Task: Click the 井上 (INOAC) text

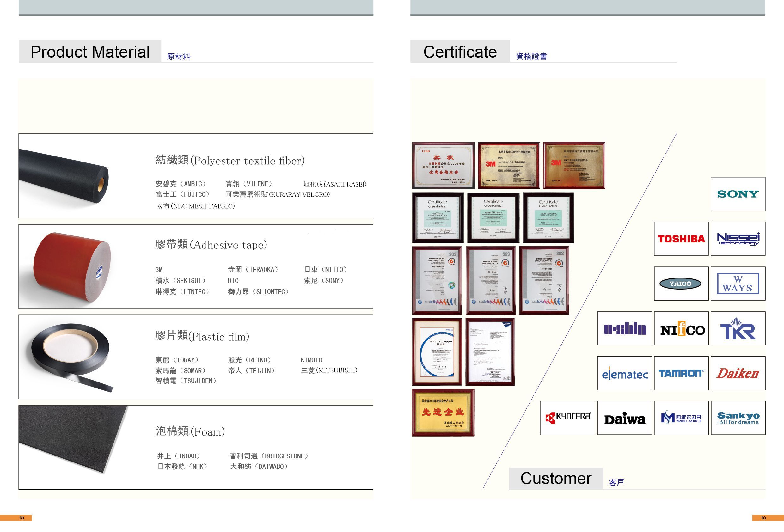Action: tap(179, 456)
